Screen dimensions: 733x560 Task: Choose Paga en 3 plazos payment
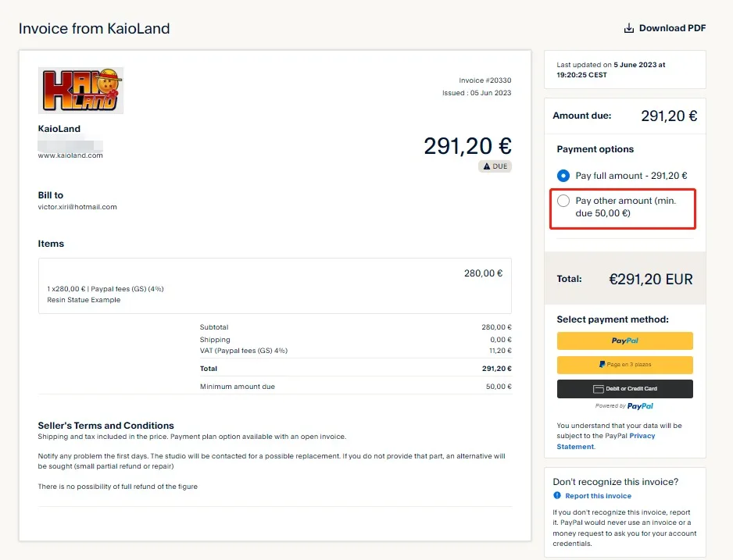tap(624, 365)
